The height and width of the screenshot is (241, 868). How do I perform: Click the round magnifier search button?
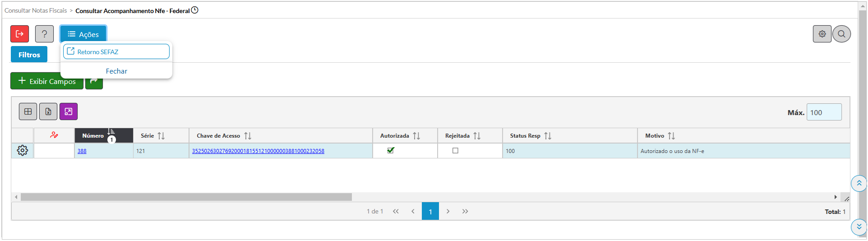pyautogui.click(x=841, y=34)
